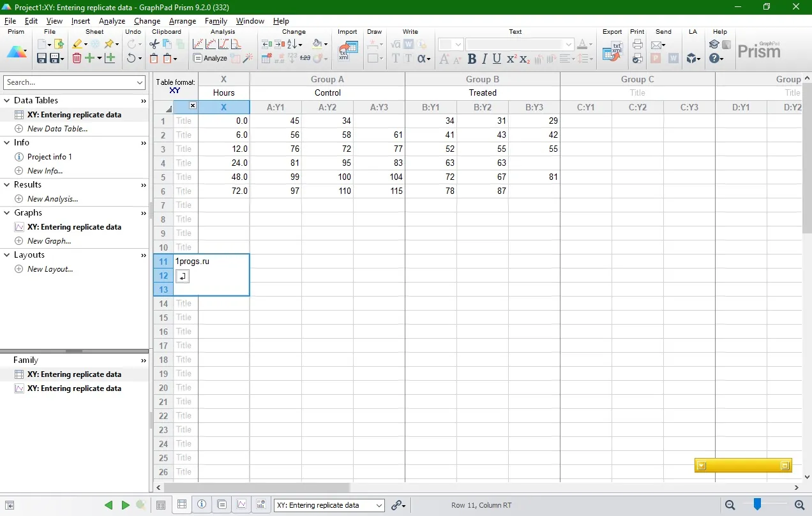The image size is (812, 516).
Task: Open the paint bucket color dropdown
Action: tap(326, 45)
